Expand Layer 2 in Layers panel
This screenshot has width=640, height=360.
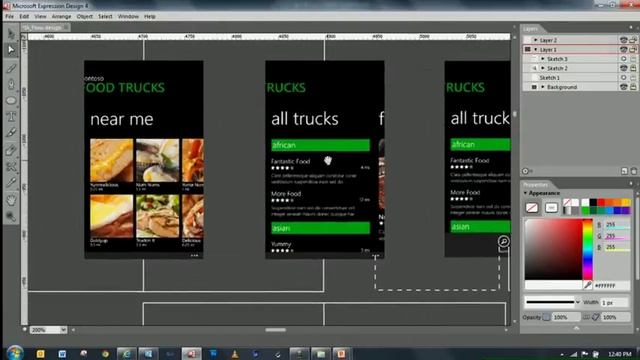coord(536,40)
